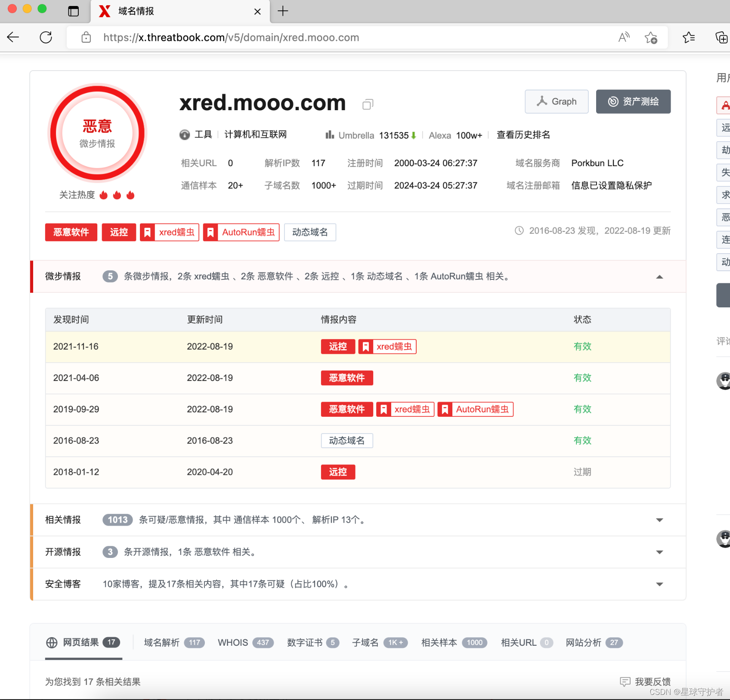Click 远控 tag in 2021-11-16 row

point(338,347)
